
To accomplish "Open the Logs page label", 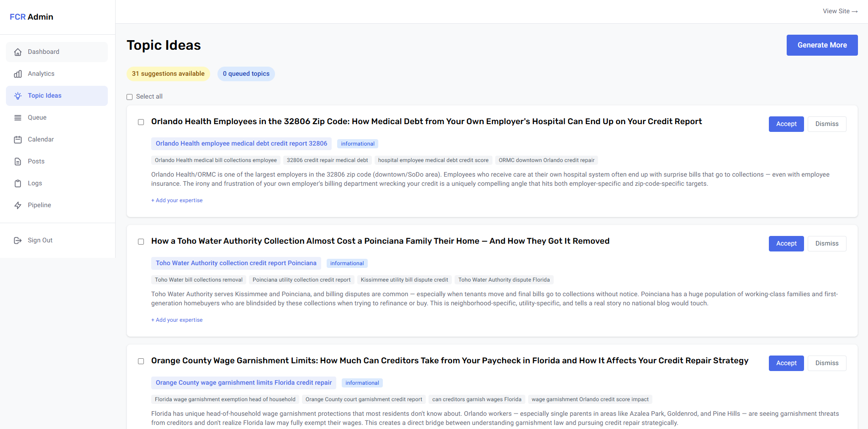I will pos(35,183).
